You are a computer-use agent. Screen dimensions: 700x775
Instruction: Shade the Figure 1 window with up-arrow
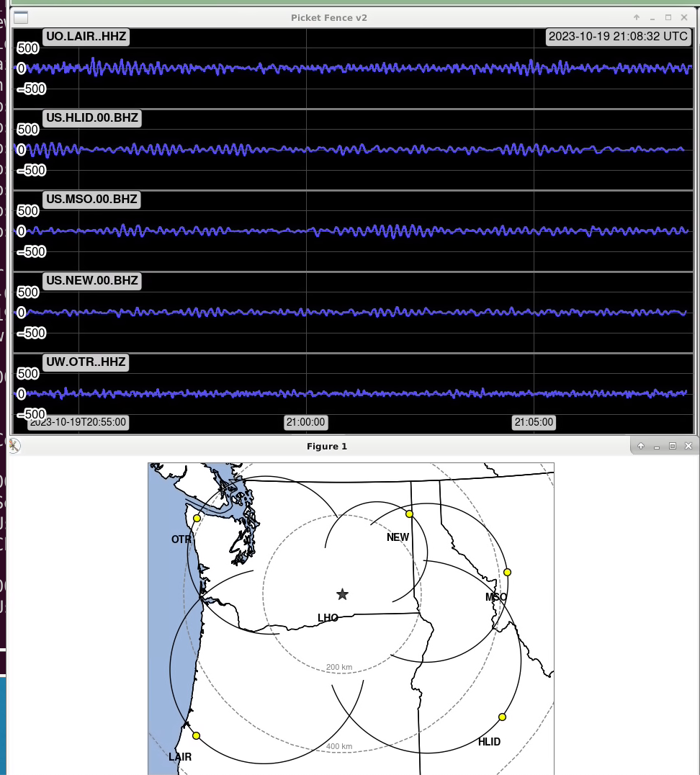[x=641, y=446]
